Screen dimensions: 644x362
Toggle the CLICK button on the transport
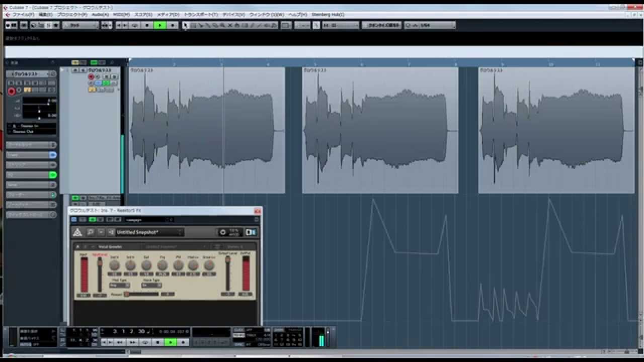click(238, 330)
